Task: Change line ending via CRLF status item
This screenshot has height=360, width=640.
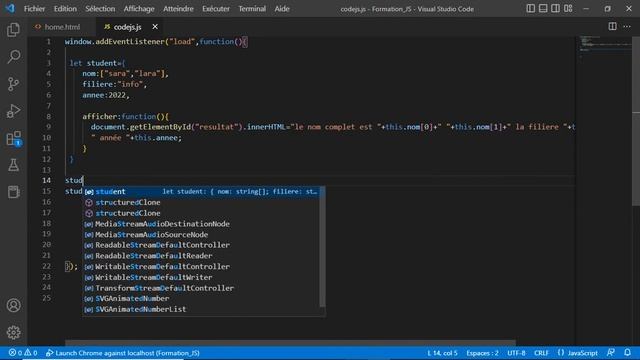Action: coord(541,353)
